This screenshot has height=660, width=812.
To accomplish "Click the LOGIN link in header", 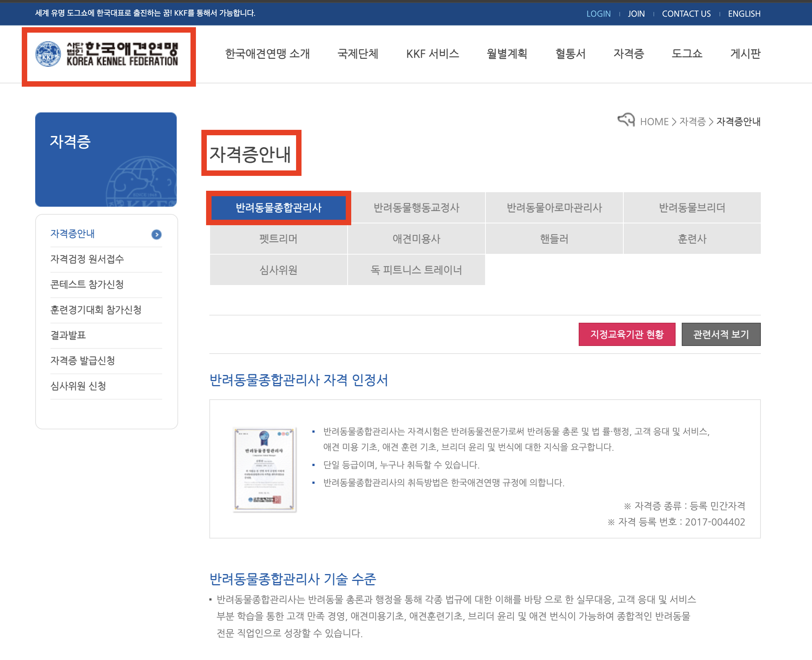I will [598, 14].
